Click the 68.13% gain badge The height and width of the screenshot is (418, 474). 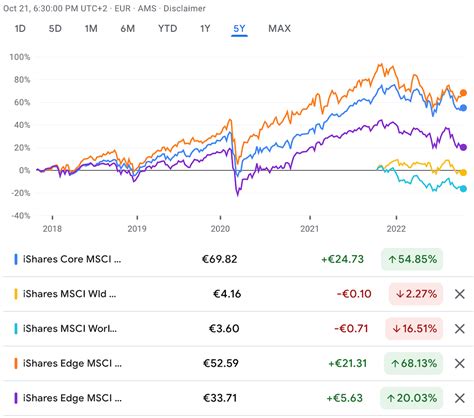pos(414,363)
